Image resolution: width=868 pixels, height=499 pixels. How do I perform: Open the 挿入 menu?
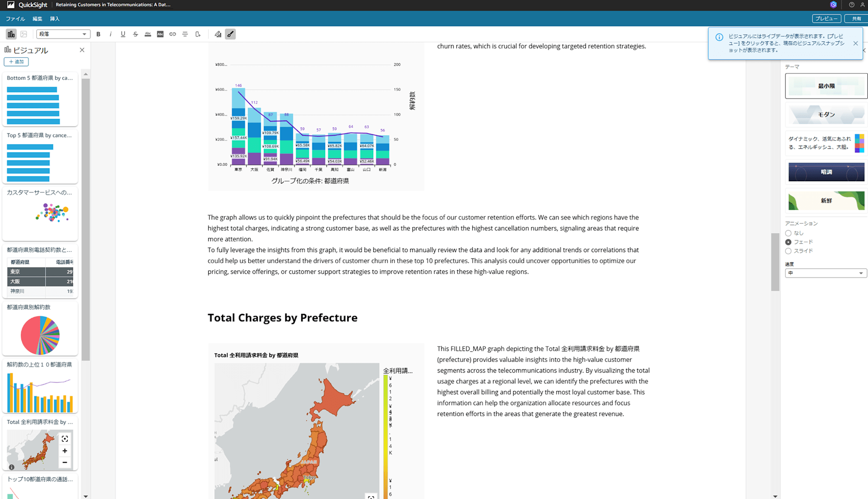click(x=55, y=19)
